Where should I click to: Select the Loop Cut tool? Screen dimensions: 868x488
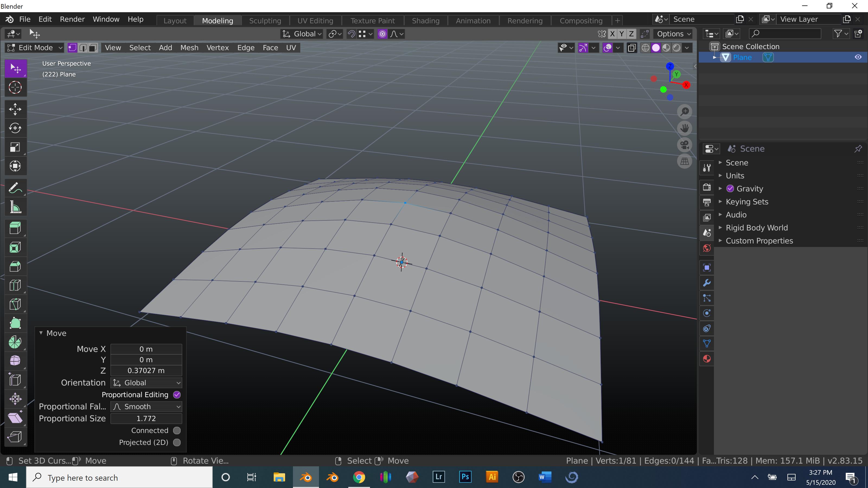pos(15,285)
